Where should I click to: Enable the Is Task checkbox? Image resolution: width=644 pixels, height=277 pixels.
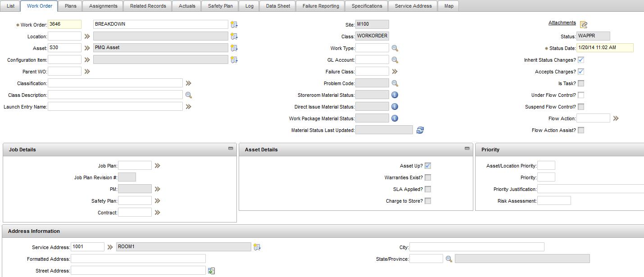click(x=581, y=83)
